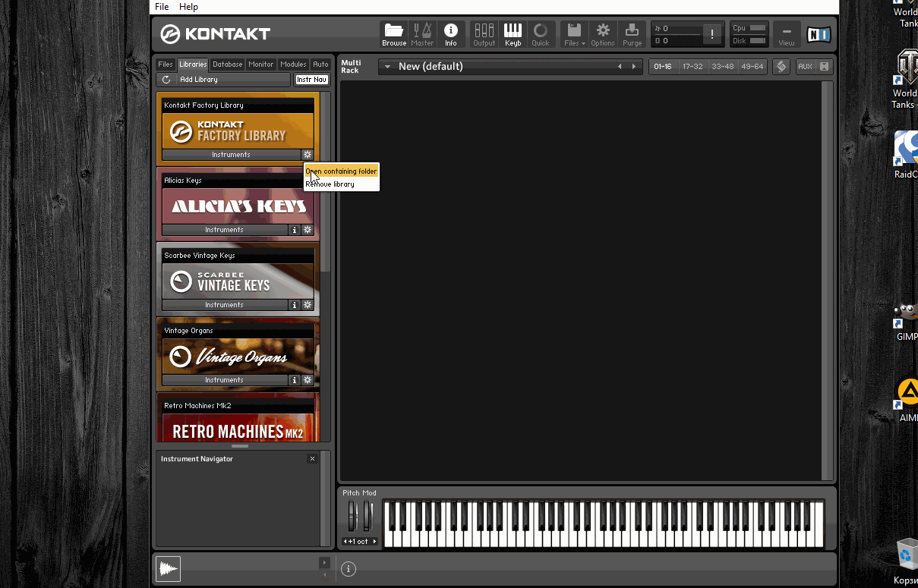Screen dimensions: 918x588
Task: Click the libraries list scrollbar
Action: (325, 182)
